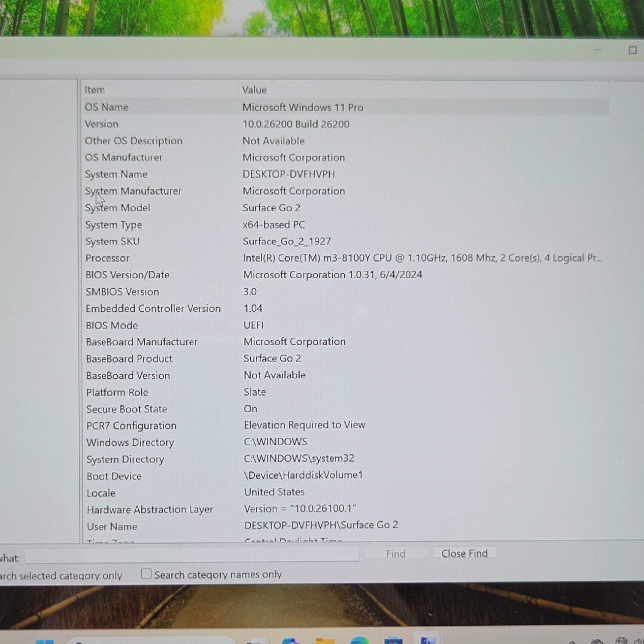Sort by the Item column header

click(94, 90)
